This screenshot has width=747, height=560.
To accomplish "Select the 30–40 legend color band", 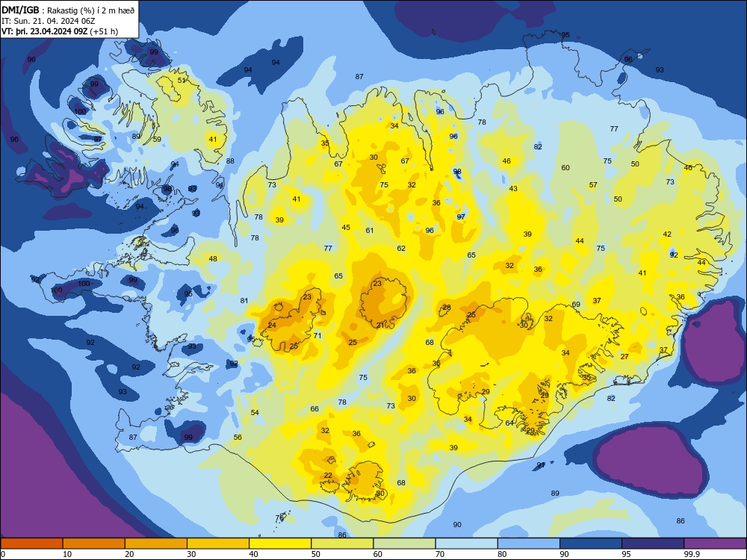I will tap(218, 544).
